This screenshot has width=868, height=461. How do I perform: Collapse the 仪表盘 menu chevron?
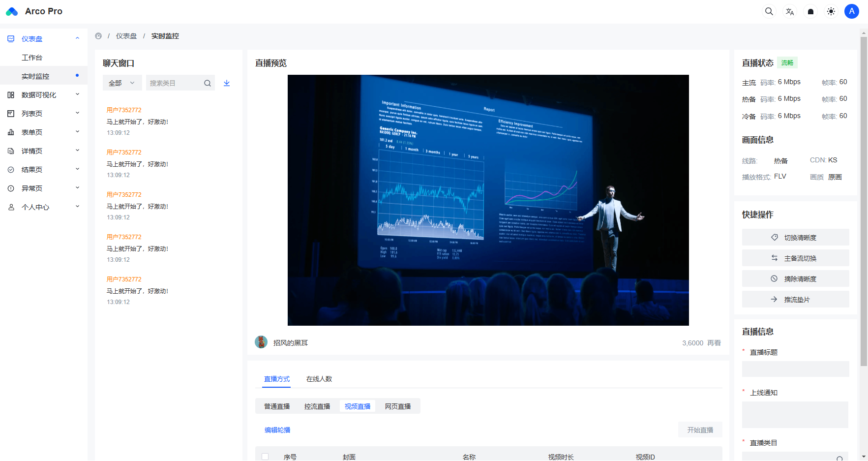[x=77, y=38]
